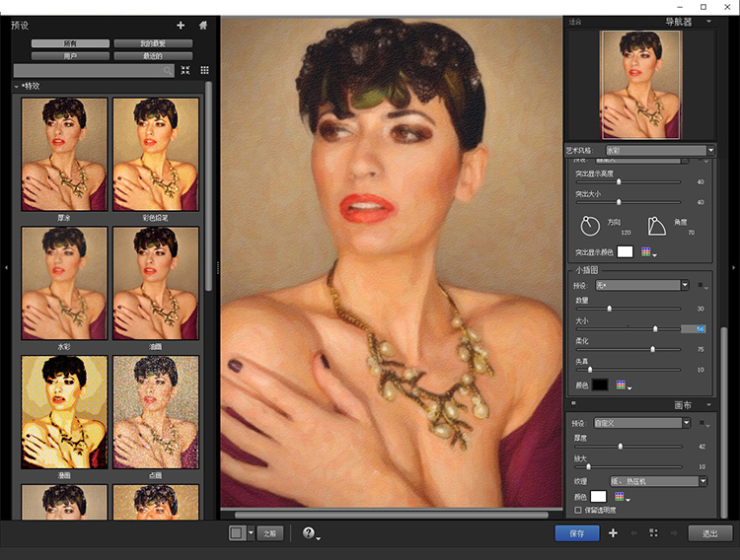This screenshot has width=740, height=560.
Task: Enable the 保留透明度 checkbox
Action: pyautogui.click(x=578, y=510)
